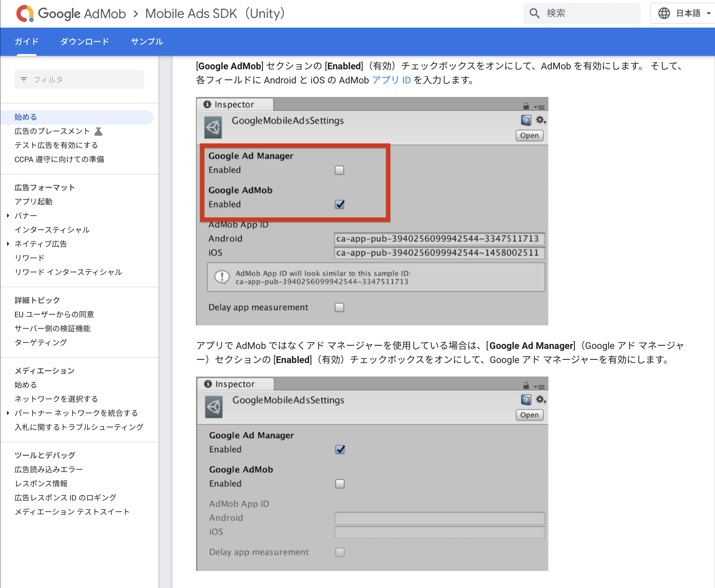
Task: Toggle Delay app measurement in first Inspector
Action: [x=339, y=307]
